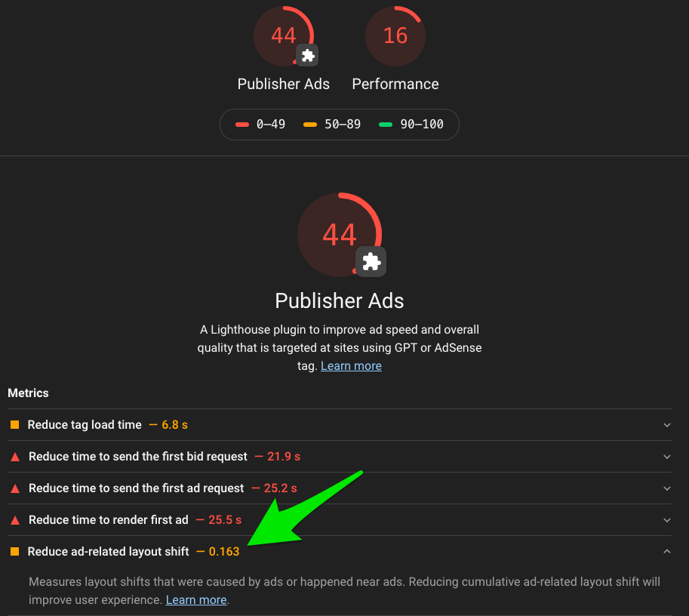Click orange square icon beside ad-related layout shift
The height and width of the screenshot is (616, 689).
coord(15,551)
